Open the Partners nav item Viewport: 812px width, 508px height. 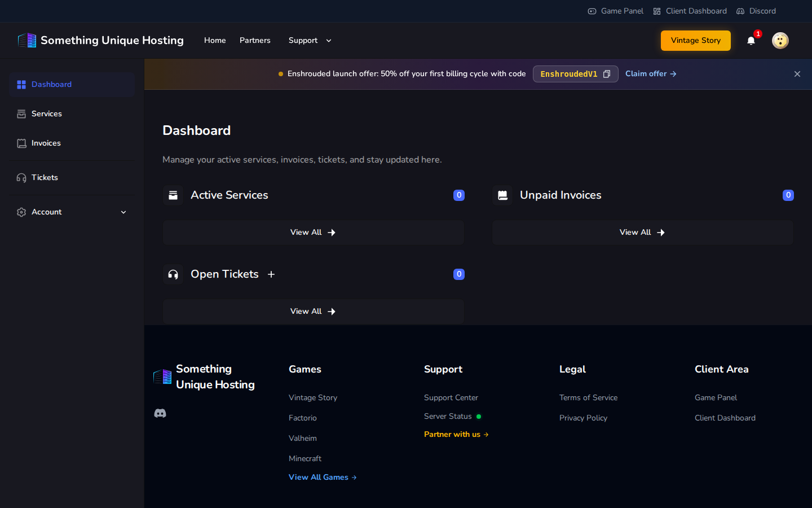tap(255, 41)
